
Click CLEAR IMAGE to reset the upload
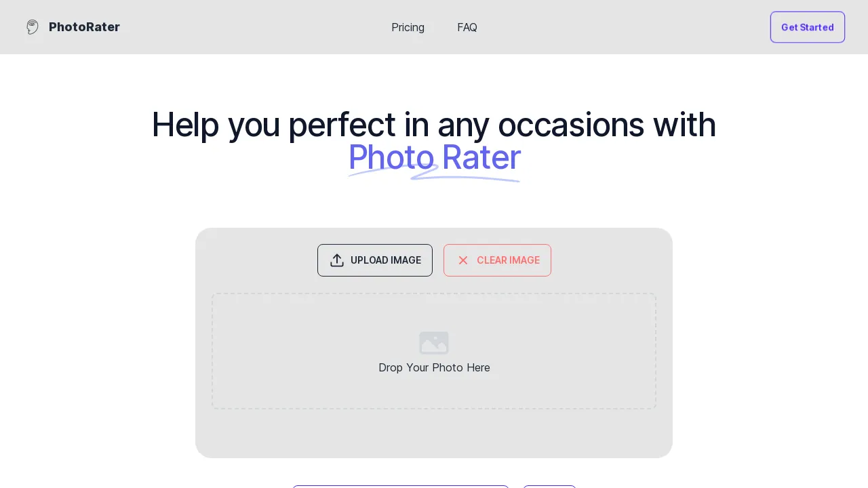point(497,260)
